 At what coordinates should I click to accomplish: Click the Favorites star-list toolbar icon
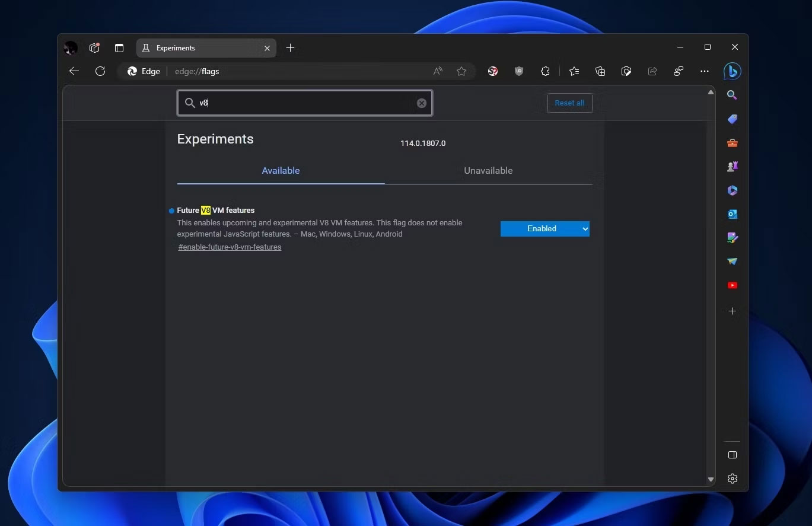574,71
